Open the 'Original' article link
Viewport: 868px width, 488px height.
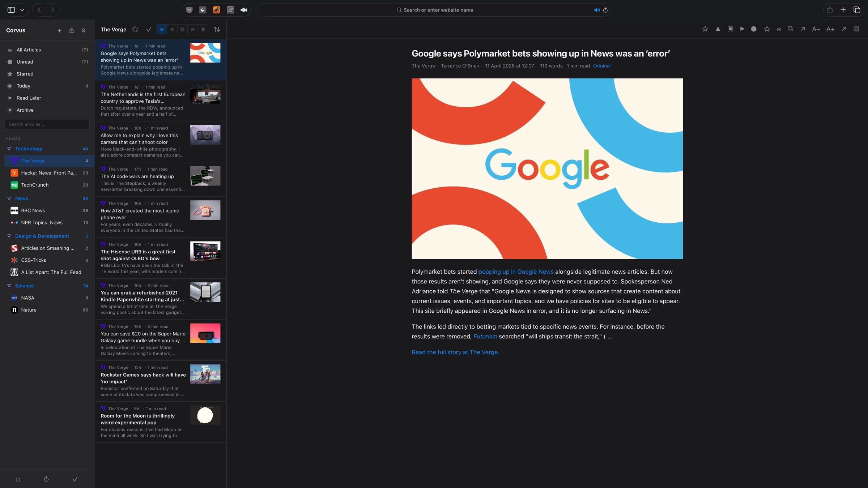pos(601,66)
